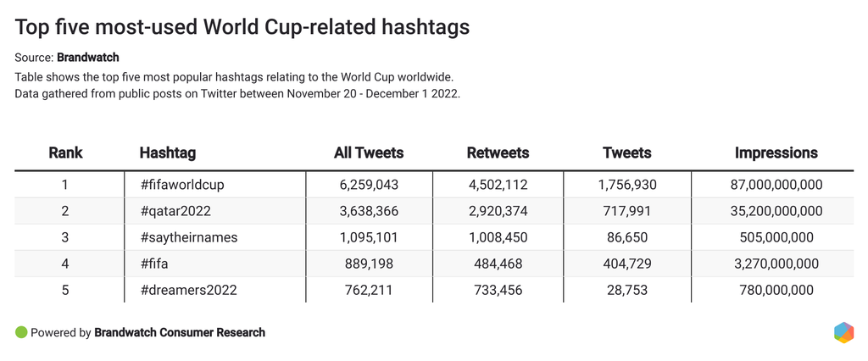This screenshot has height=361, width=868.
Task: Select the #saytheirnames hashtag cell
Action: point(189,237)
